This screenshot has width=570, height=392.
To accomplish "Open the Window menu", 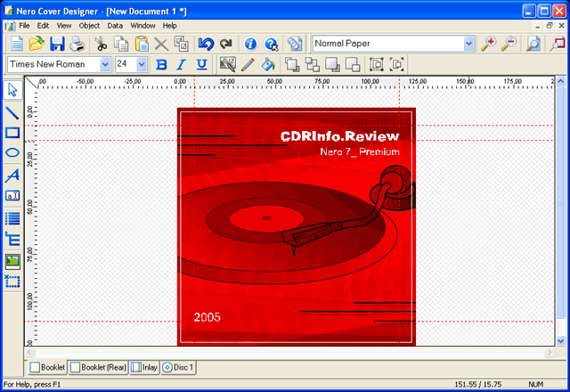I will coord(142,26).
